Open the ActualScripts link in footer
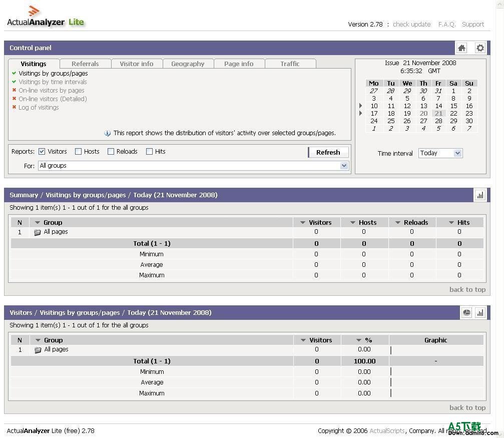 click(x=387, y=430)
